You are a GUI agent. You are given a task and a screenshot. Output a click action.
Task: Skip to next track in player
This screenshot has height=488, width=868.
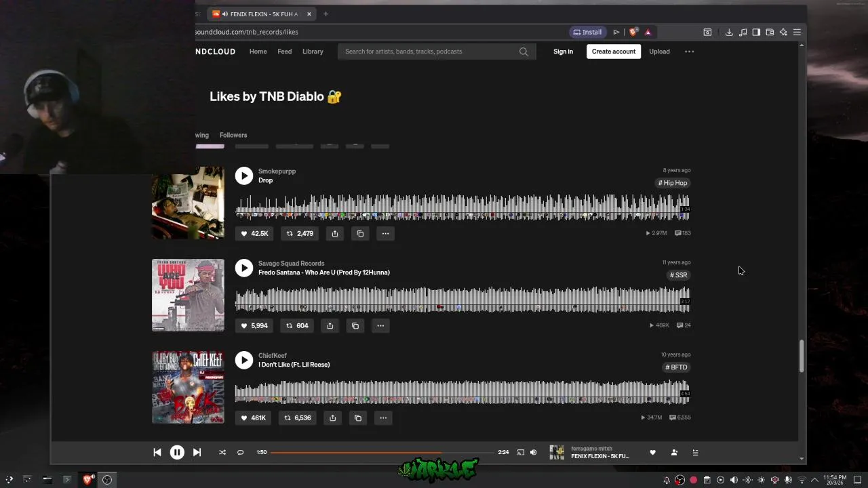[197, 452]
